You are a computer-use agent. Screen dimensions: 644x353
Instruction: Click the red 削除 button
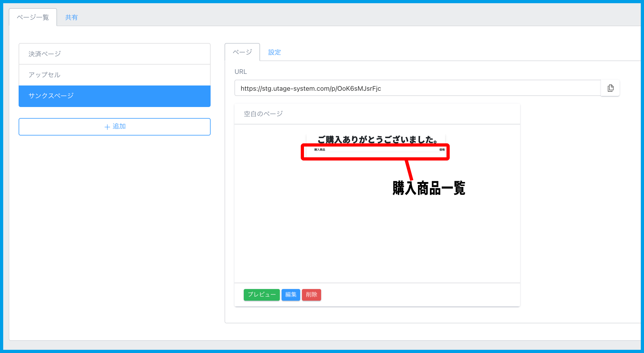(x=311, y=295)
